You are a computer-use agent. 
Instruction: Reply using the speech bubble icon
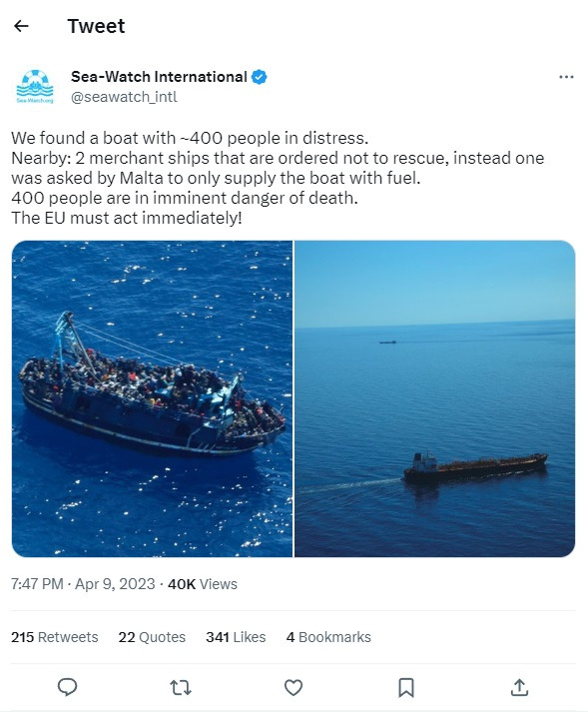[x=68, y=687]
